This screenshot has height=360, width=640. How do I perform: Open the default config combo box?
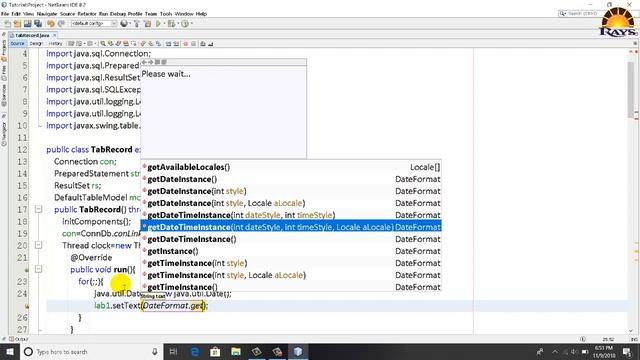94,24
